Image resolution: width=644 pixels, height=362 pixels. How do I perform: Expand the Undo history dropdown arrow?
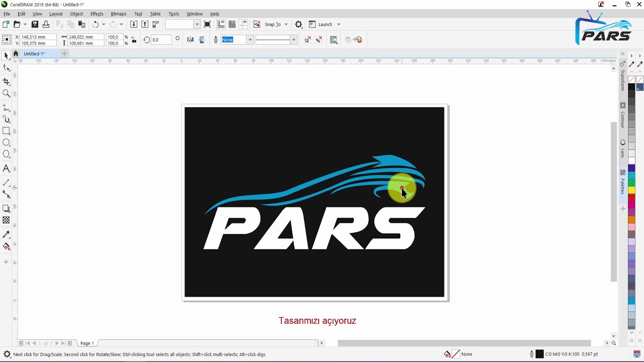[x=104, y=24]
